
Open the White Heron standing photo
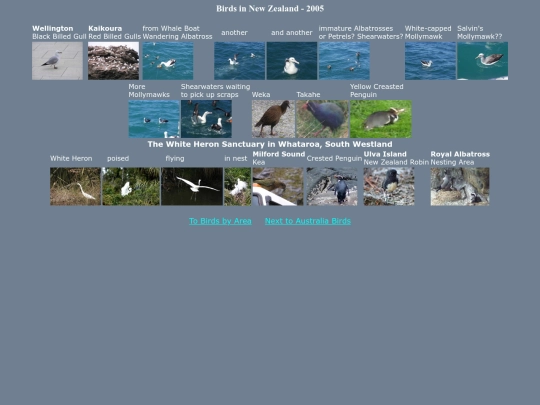(75, 187)
